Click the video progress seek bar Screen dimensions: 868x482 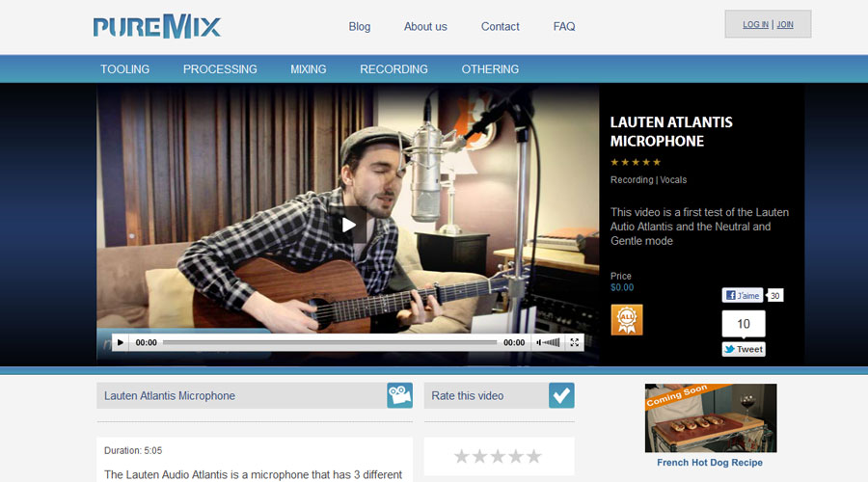[329, 342]
